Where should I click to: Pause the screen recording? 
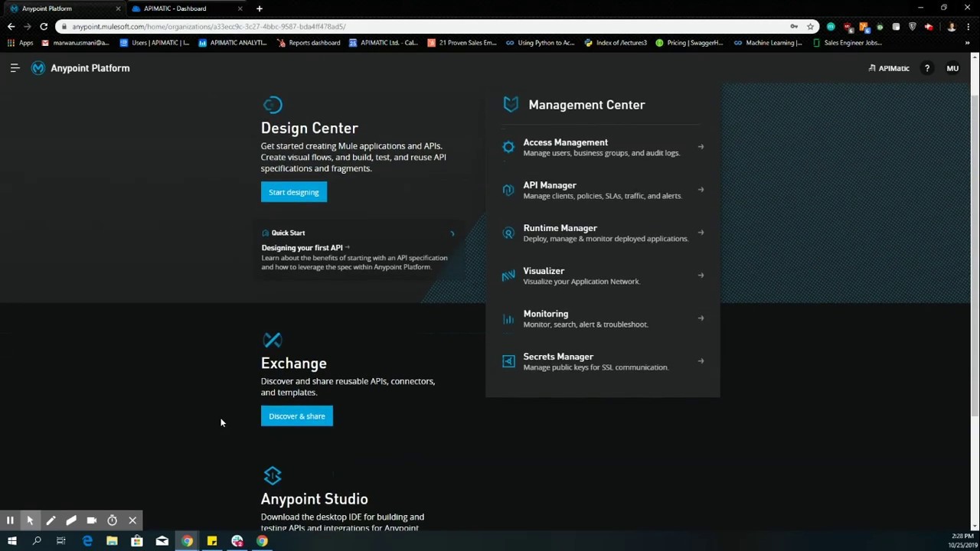[x=10, y=520]
